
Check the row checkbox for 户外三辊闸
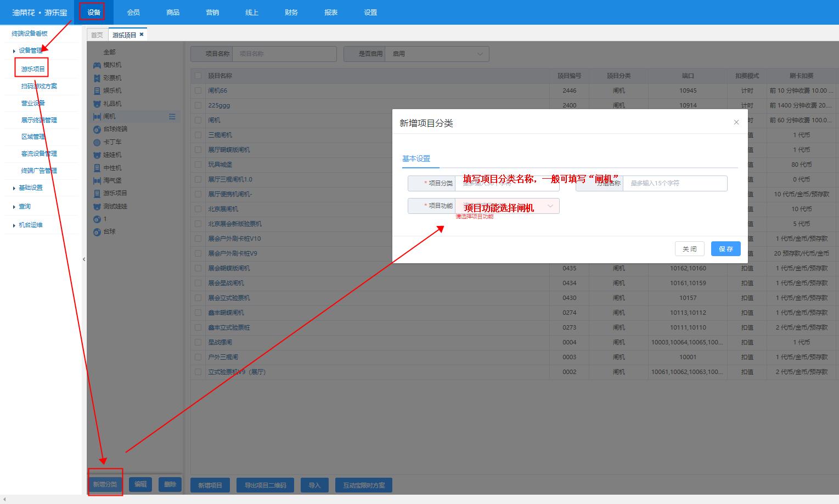(198, 357)
